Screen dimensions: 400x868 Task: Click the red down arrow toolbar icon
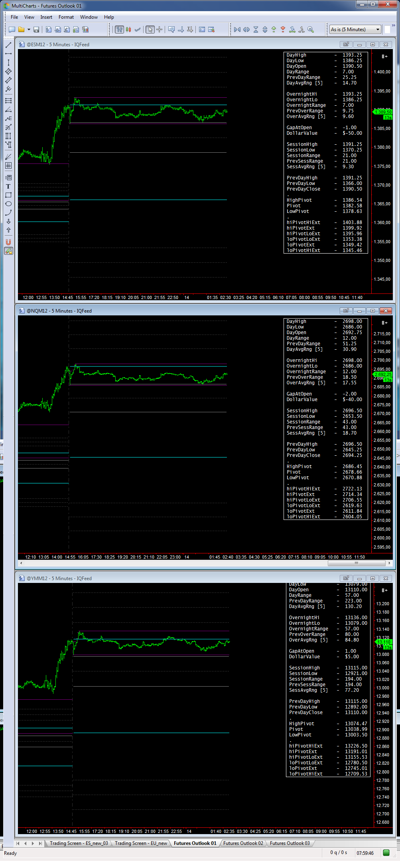point(283,30)
